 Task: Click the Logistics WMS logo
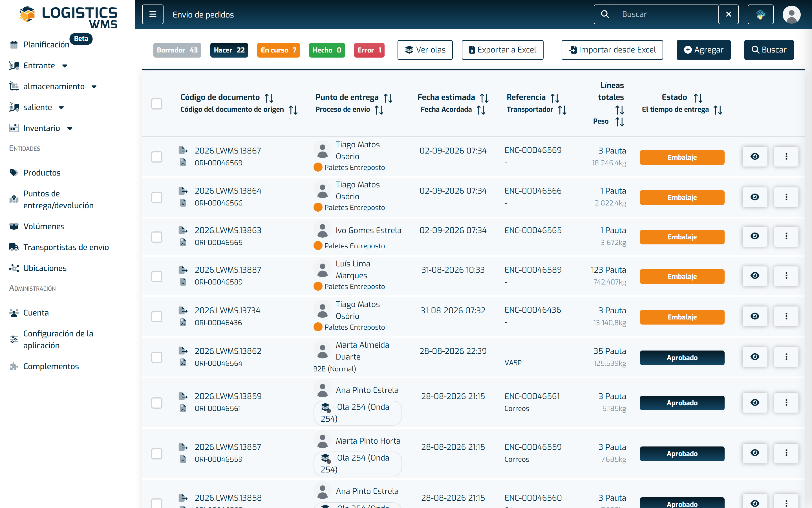coord(68,17)
